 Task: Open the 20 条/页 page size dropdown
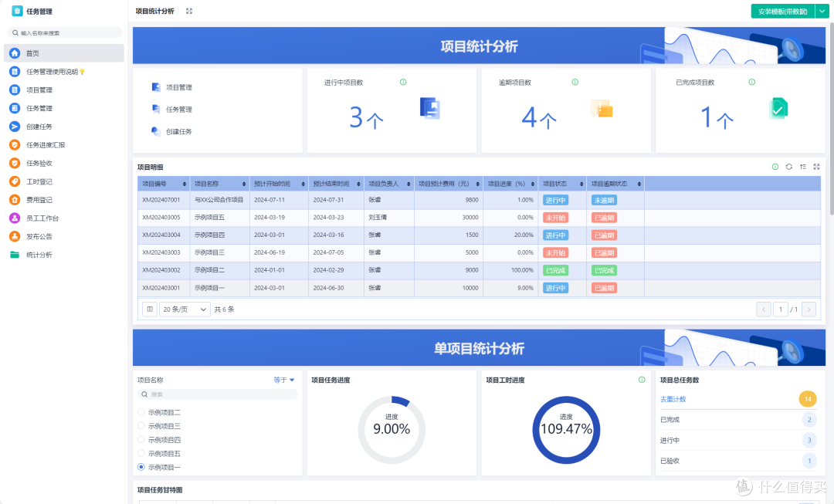185,310
